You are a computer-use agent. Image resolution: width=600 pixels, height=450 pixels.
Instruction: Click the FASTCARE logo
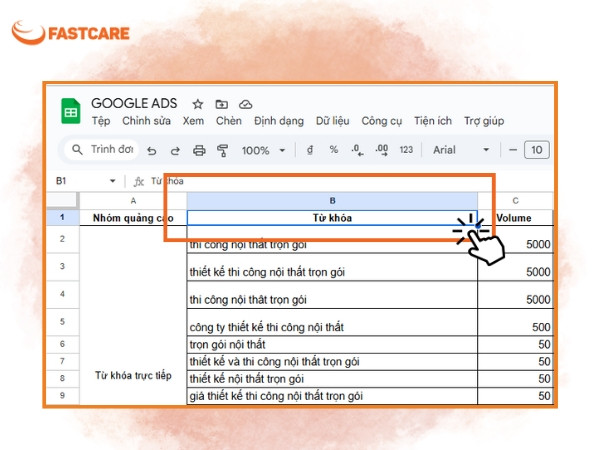click(70, 33)
